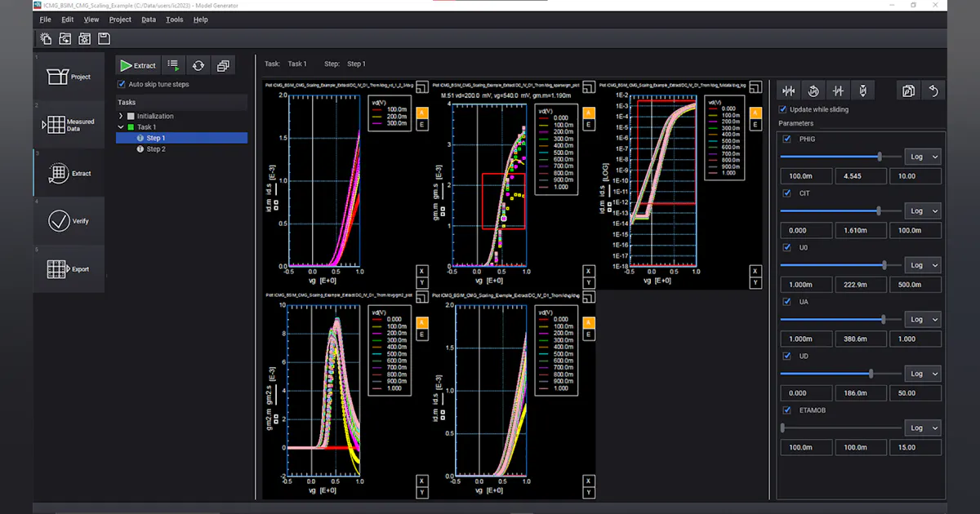Viewport: 980px width, 514px height.
Task: Click the Y axis button on log id plot
Action: click(755, 282)
